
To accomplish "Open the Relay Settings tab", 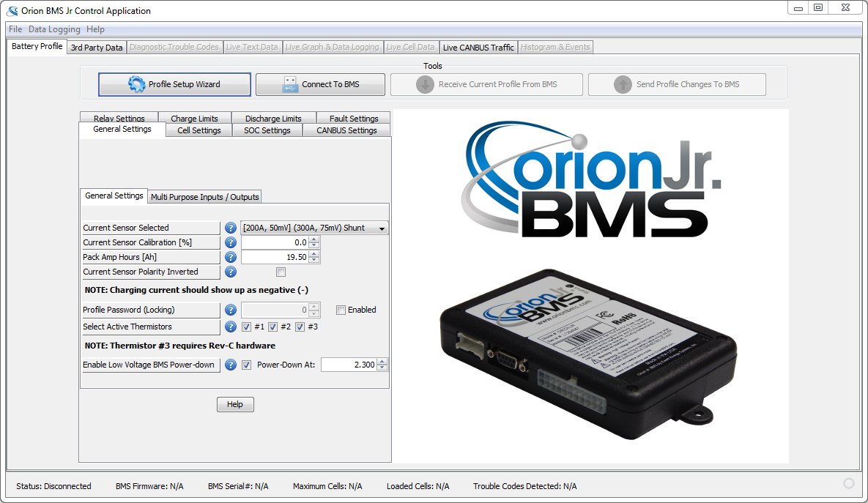I will (x=119, y=118).
